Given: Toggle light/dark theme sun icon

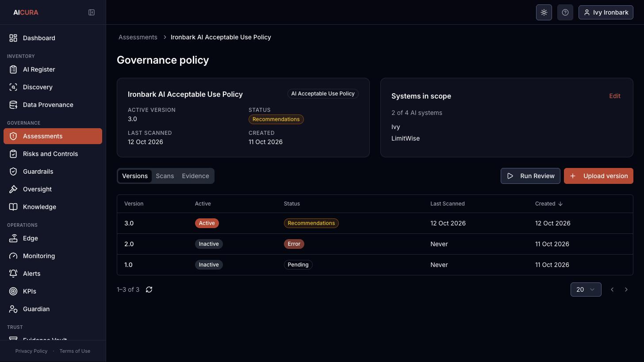Looking at the screenshot, I should point(544,12).
